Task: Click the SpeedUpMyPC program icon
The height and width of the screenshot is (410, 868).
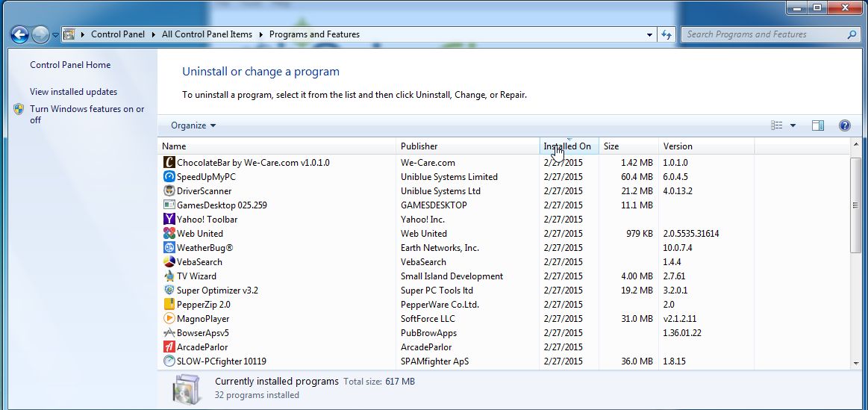Action: pos(169,177)
